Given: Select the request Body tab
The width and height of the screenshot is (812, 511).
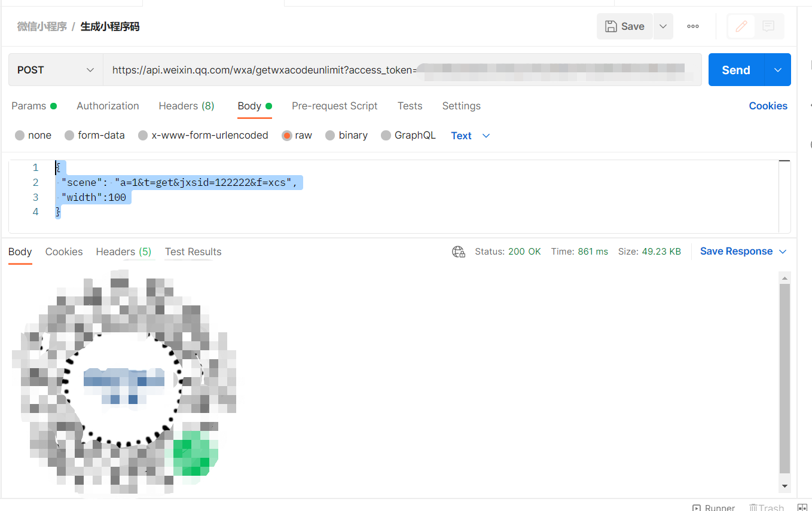Looking at the screenshot, I should coord(255,106).
